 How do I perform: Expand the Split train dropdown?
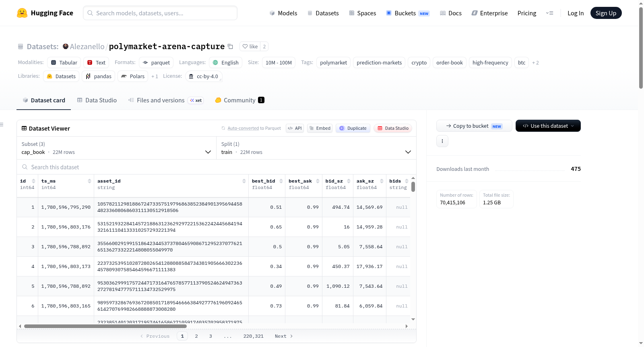tap(316, 148)
